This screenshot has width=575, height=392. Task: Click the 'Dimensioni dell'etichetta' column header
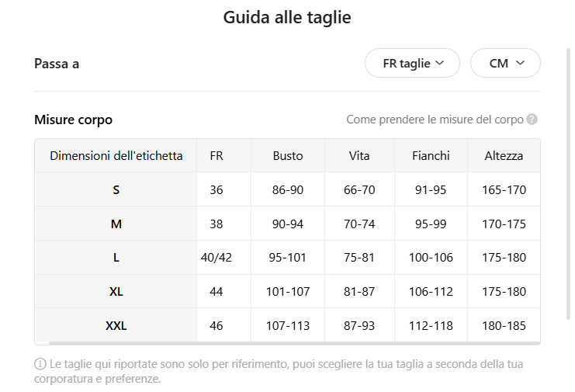(x=116, y=155)
